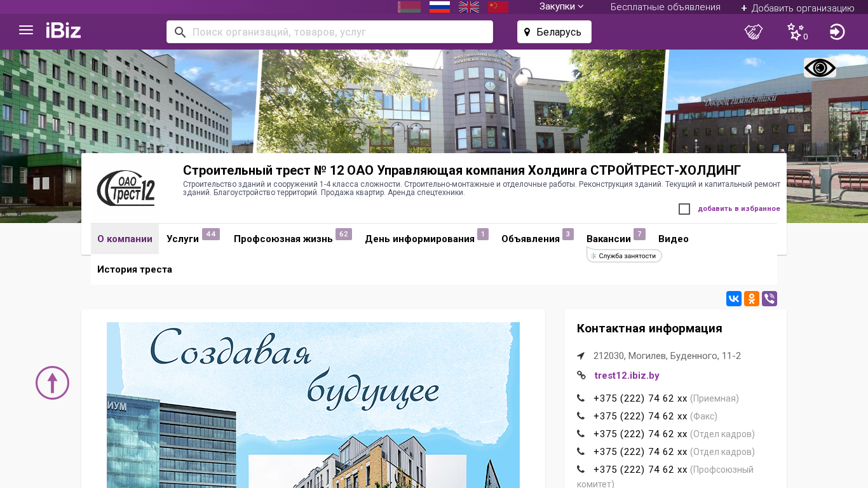The height and width of the screenshot is (488, 868).
Task: Open the hamburger menu
Action: tap(26, 30)
